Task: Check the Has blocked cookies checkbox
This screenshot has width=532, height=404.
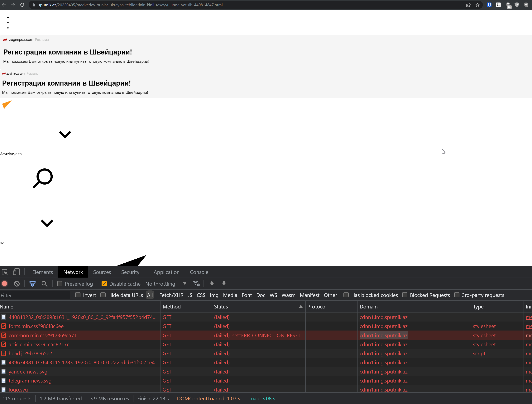Action: point(346,295)
